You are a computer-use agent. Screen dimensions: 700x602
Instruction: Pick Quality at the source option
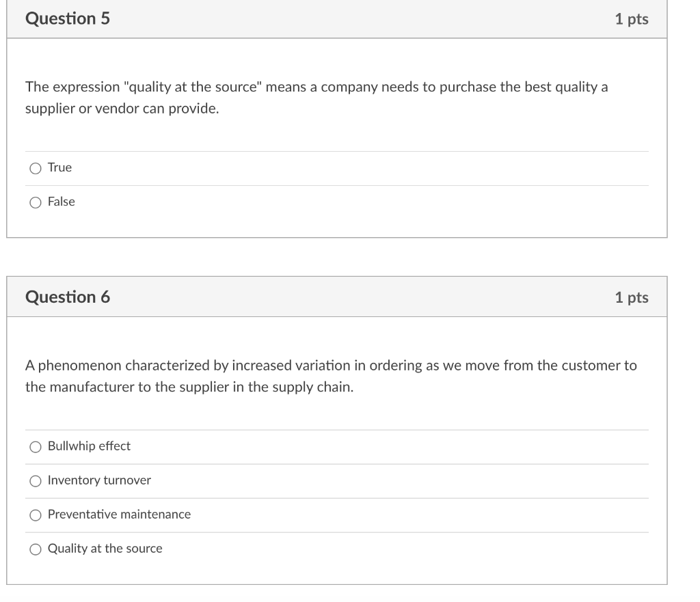pos(35,549)
